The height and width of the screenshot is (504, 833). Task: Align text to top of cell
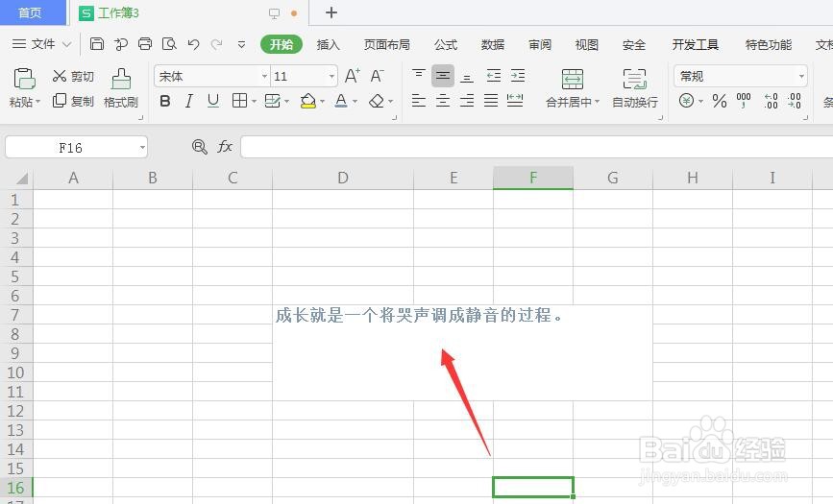click(419, 76)
